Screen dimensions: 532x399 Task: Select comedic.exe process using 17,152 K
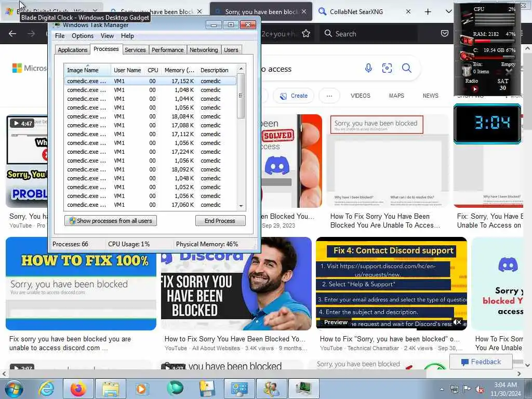tap(150, 81)
